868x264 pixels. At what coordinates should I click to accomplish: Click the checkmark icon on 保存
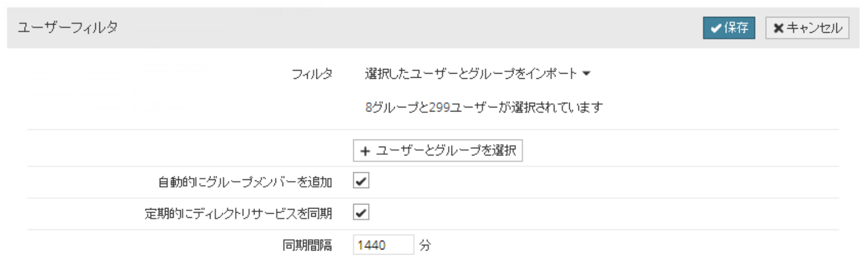pyautogui.click(x=715, y=28)
